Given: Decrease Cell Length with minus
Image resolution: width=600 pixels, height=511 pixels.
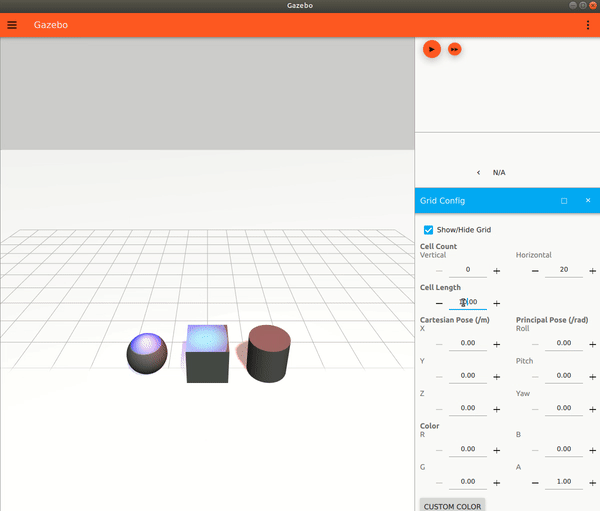Looking at the screenshot, I should 439,303.
